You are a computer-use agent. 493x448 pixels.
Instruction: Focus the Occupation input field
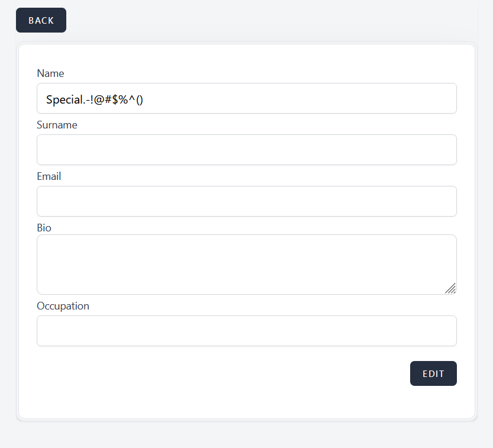pyautogui.click(x=246, y=331)
